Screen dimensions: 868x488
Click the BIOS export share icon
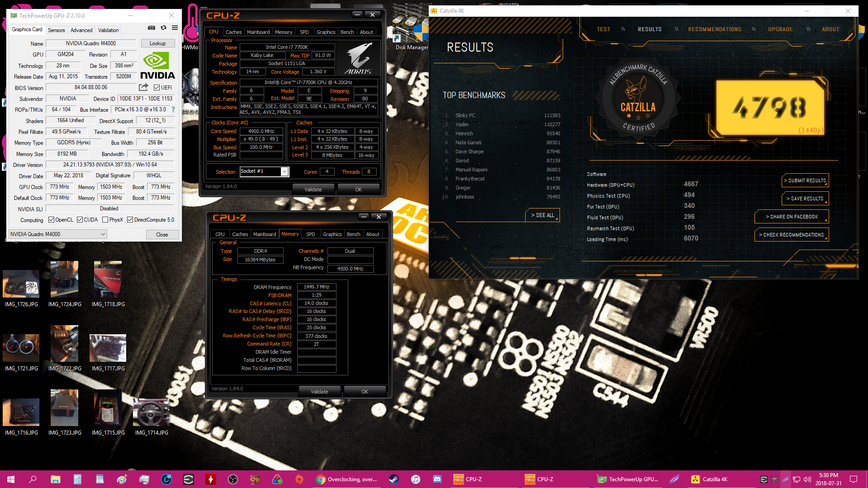(x=143, y=87)
